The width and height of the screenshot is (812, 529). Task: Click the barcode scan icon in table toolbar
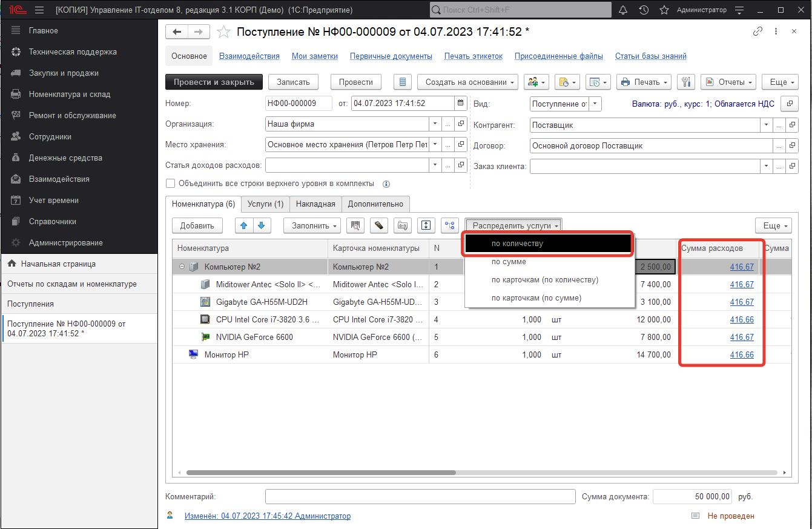[x=355, y=225]
